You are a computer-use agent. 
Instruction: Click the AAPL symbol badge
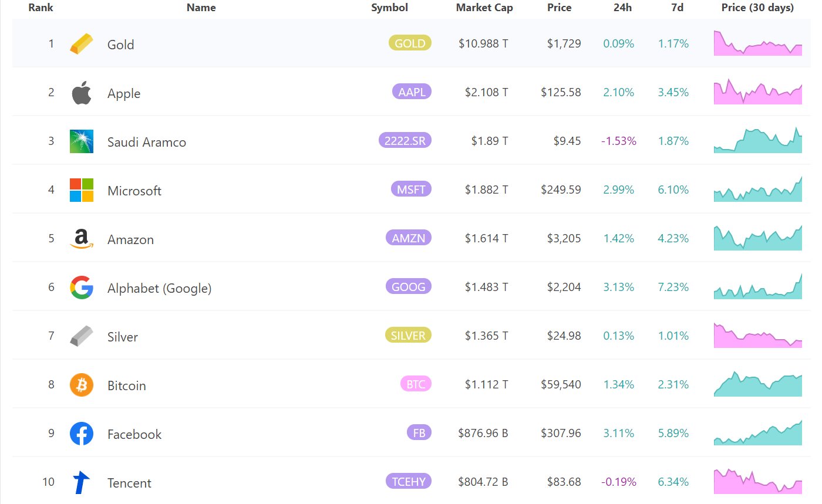click(x=412, y=92)
